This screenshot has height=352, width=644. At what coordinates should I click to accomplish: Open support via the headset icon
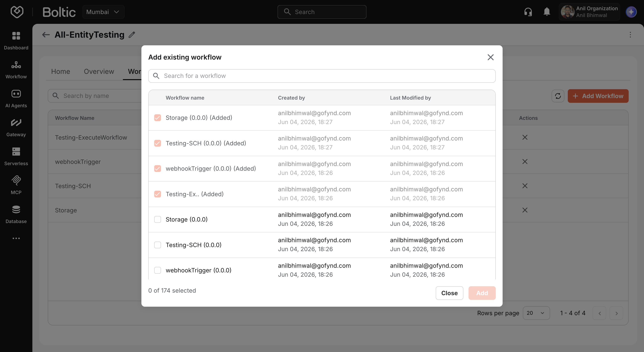(528, 12)
